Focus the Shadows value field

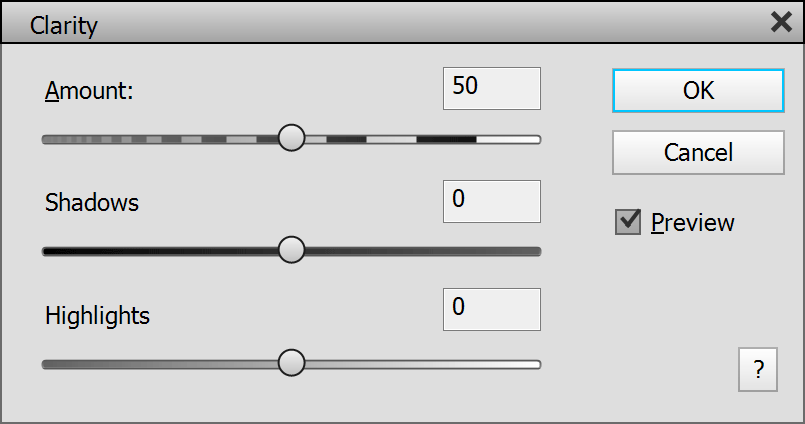491,201
